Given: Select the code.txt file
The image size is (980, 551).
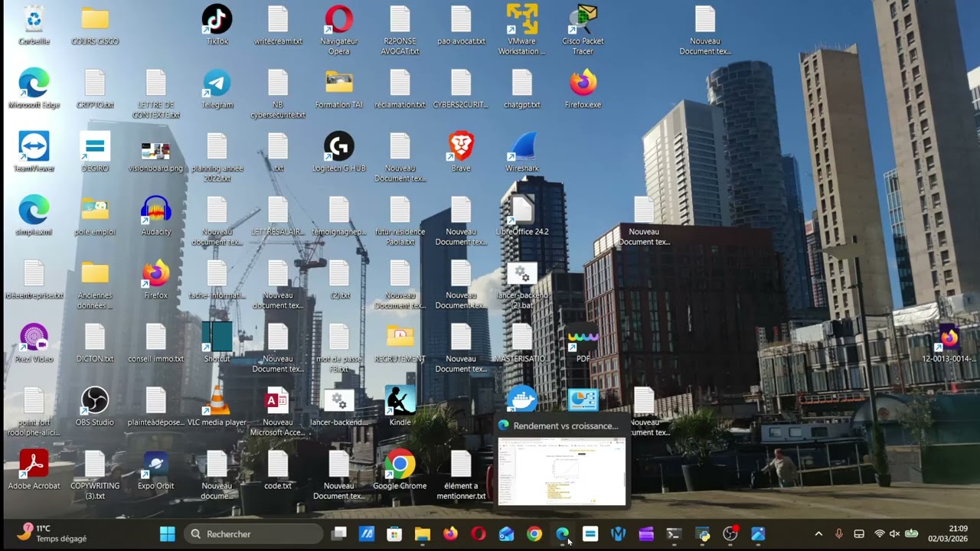Looking at the screenshot, I should 278,469.
